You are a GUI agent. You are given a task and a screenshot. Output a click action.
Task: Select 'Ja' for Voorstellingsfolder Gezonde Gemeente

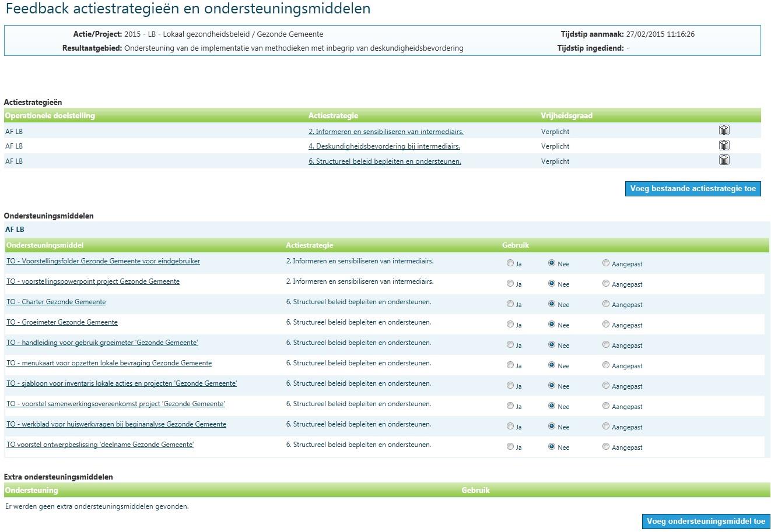[x=510, y=263]
